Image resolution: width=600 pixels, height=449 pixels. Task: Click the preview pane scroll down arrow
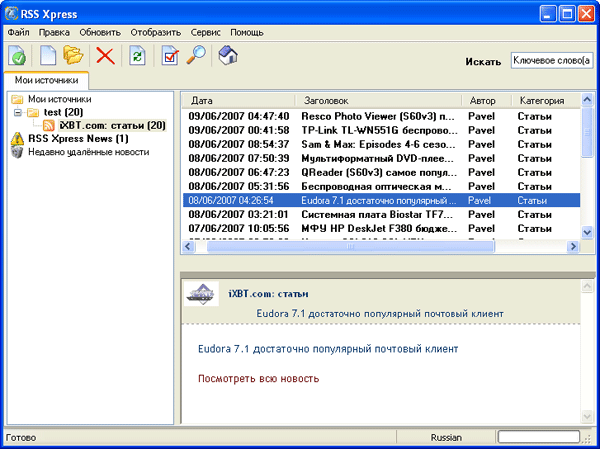pyautogui.click(x=587, y=416)
